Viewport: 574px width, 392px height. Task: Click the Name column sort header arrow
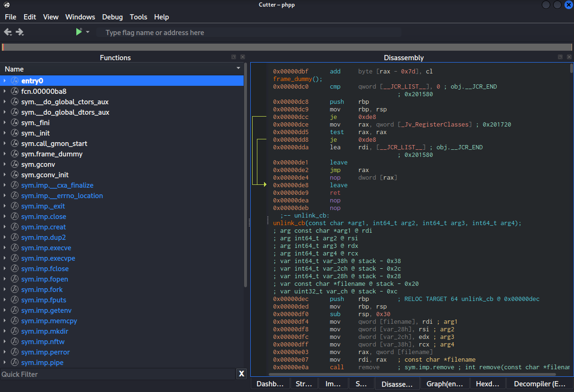tap(238, 69)
